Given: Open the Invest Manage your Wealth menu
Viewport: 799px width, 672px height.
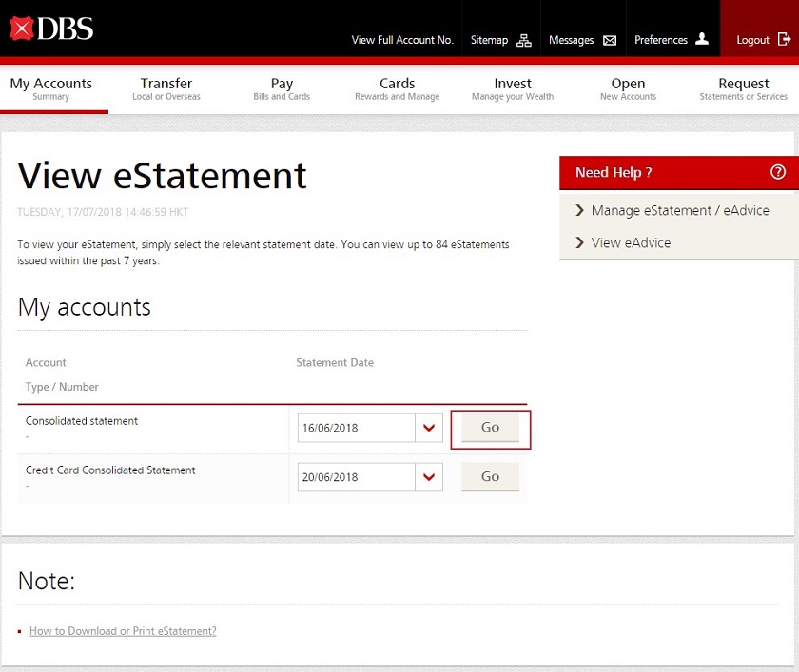Looking at the screenshot, I should [513, 88].
